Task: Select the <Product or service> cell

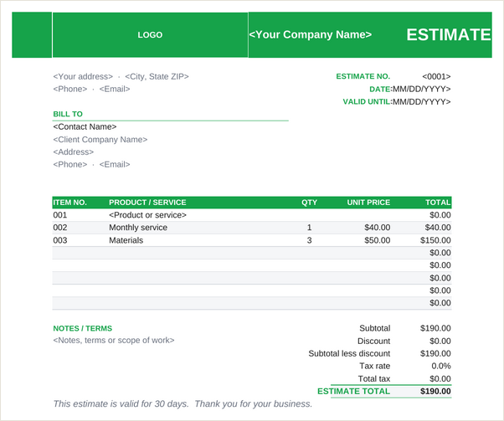Action: coord(147,215)
